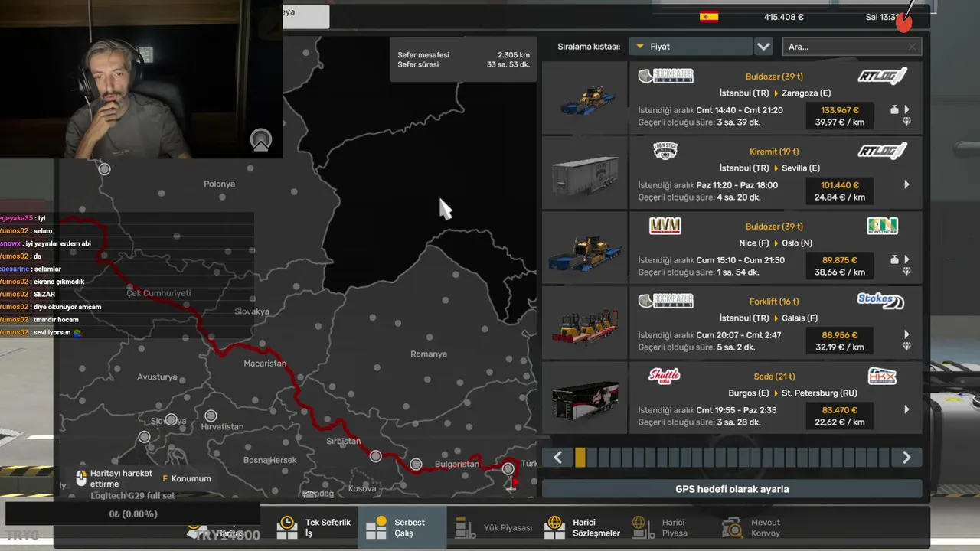Click Konstnorr logo on Oslo job
Viewport: 980px width, 551px height.
[x=882, y=226]
